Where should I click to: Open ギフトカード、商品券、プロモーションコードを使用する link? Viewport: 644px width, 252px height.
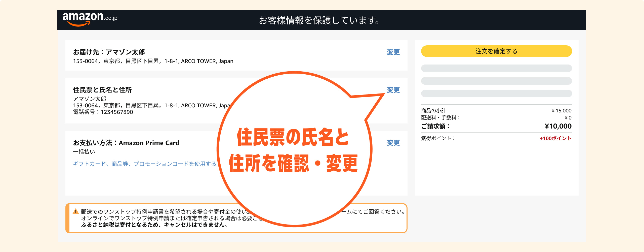coord(144,164)
